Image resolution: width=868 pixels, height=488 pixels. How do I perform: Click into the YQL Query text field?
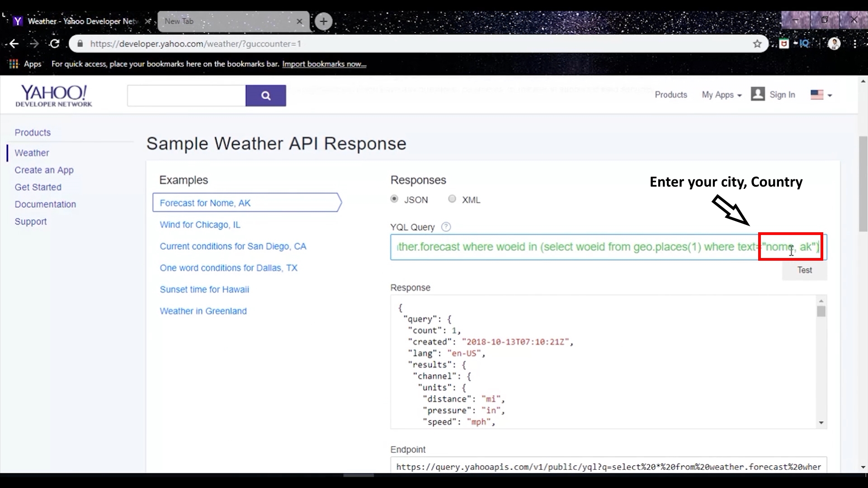point(565,247)
